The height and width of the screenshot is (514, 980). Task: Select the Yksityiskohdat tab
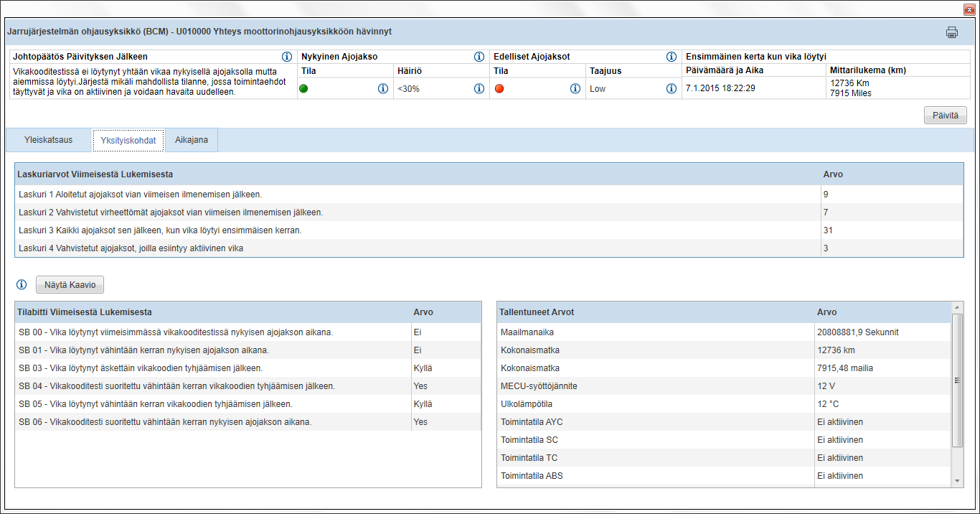point(128,141)
